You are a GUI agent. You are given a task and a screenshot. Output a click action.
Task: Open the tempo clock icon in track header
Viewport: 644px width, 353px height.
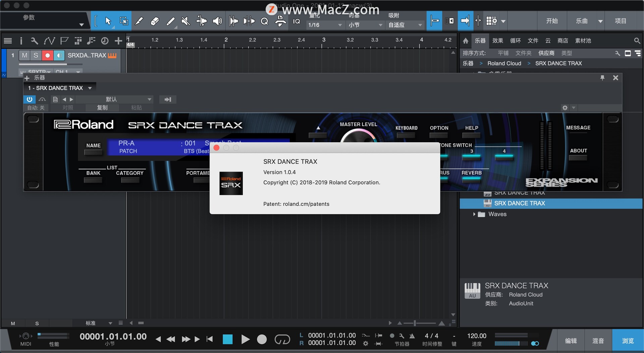(x=105, y=41)
